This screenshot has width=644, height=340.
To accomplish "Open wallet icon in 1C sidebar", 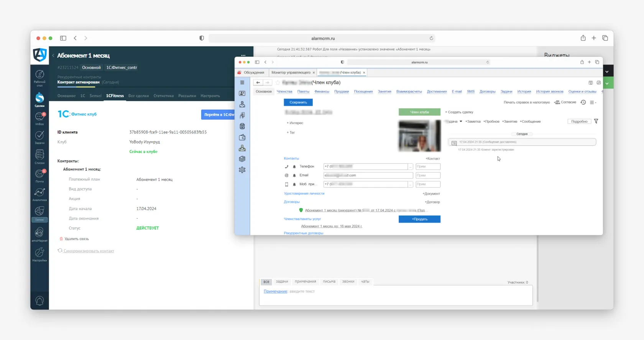I will 242,137.
